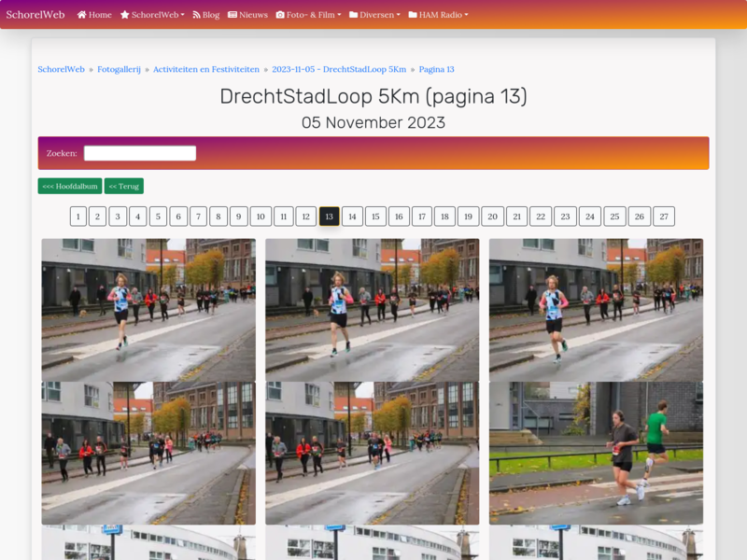This screenshot has height=560, width=747.
Task: Select the active page 13 button
Action: coord(330,217)
